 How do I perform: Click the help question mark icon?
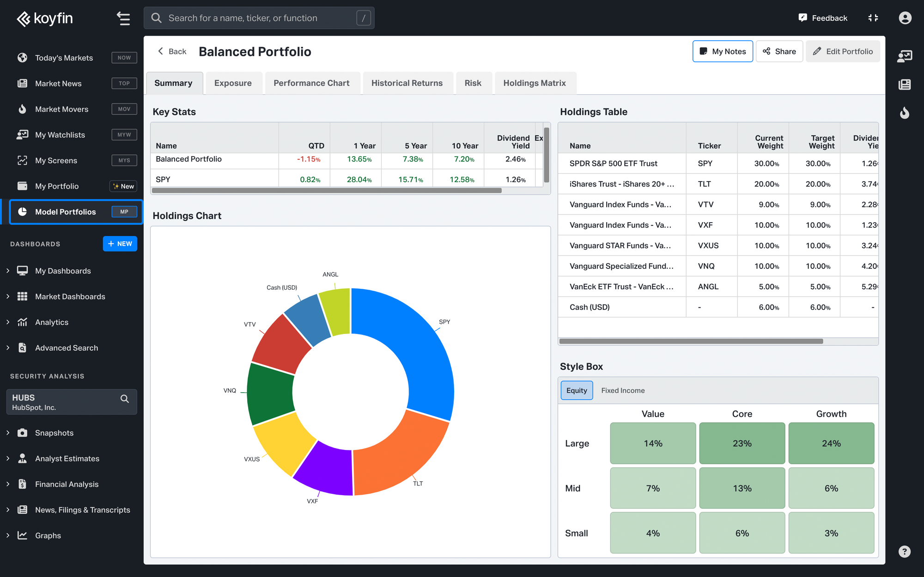pos(904,552)
